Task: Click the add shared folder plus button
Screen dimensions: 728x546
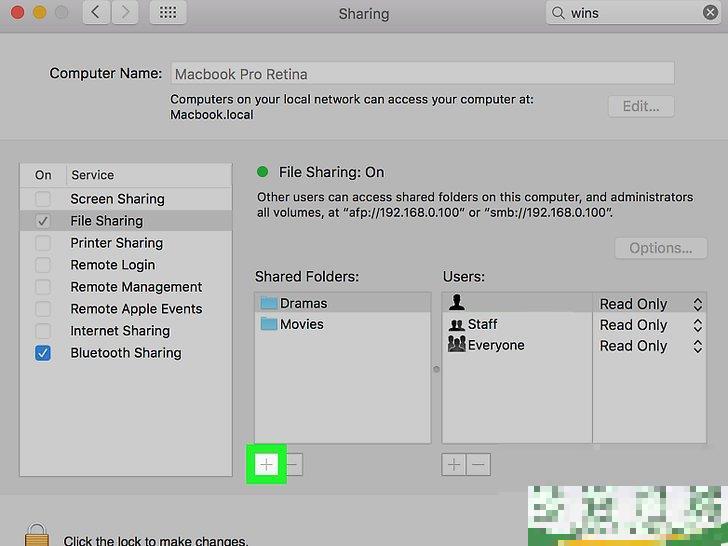Action: [266, 465]
